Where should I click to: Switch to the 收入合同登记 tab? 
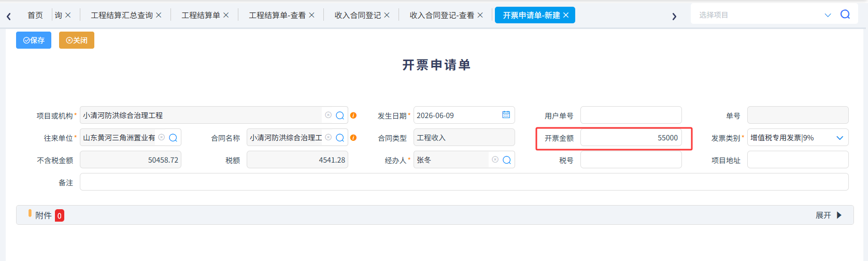click(x=358, y=16)
